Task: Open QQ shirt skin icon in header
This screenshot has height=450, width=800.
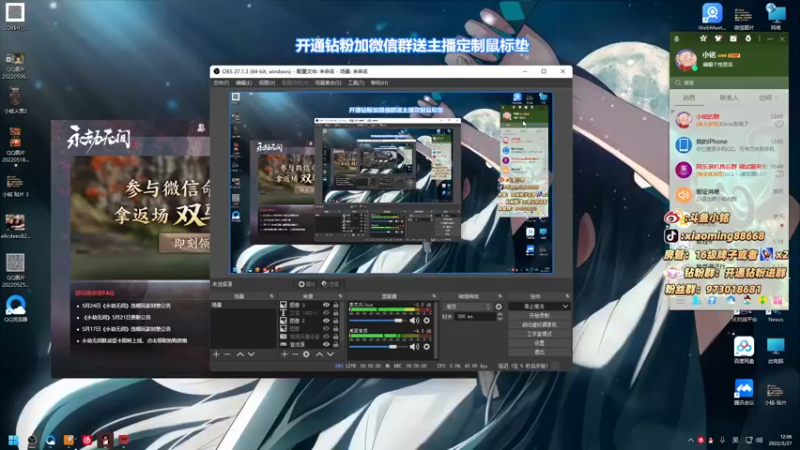Action: 718,39
